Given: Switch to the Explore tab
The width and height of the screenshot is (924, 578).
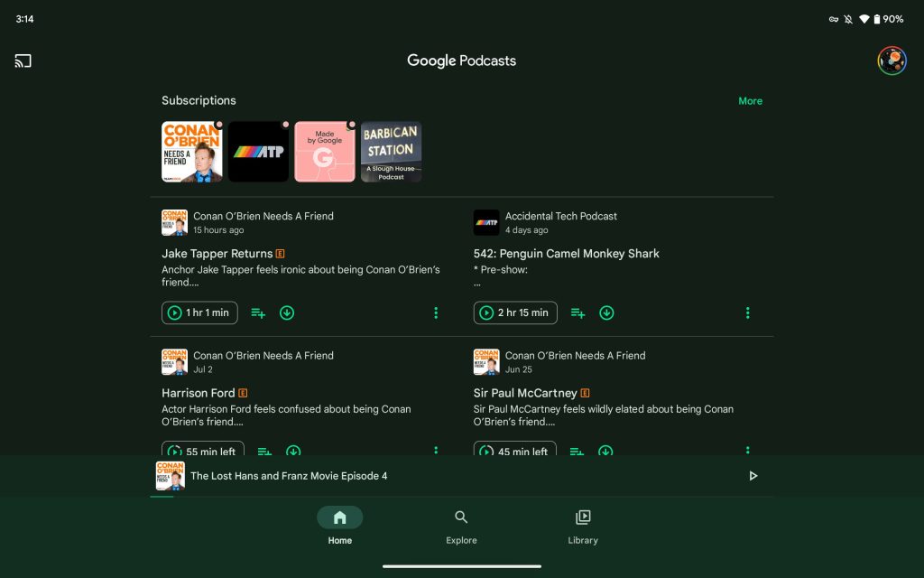Looking at the screenshot, I should coord(461,526).
